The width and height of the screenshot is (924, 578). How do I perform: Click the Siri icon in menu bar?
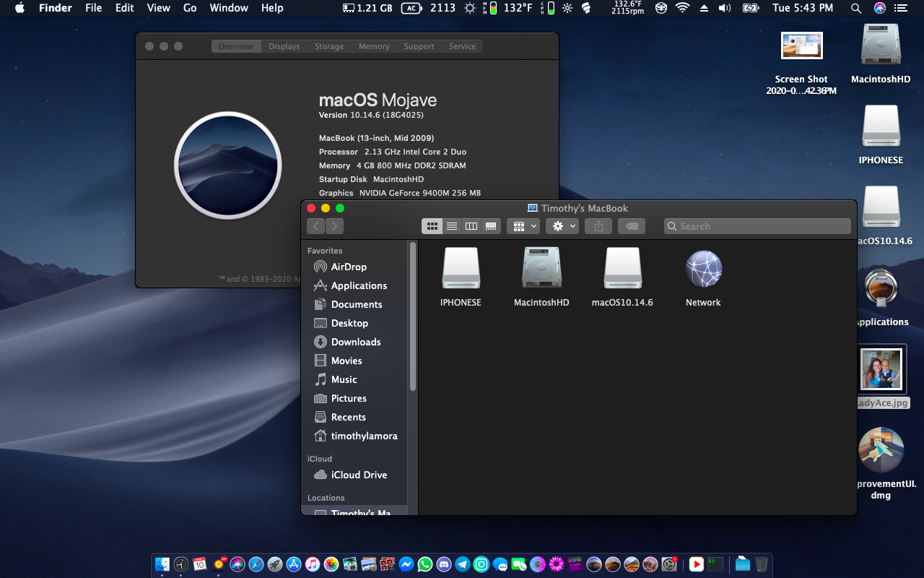[x=879, y=8]
